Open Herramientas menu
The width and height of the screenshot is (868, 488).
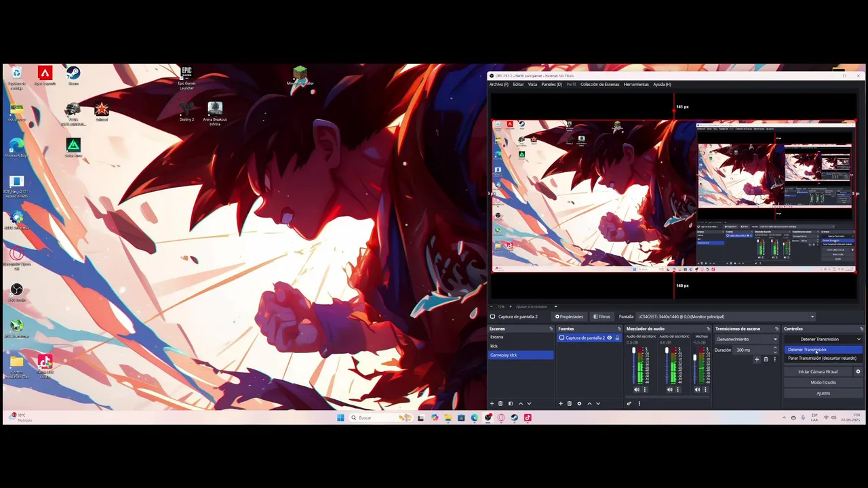(636, 84)
